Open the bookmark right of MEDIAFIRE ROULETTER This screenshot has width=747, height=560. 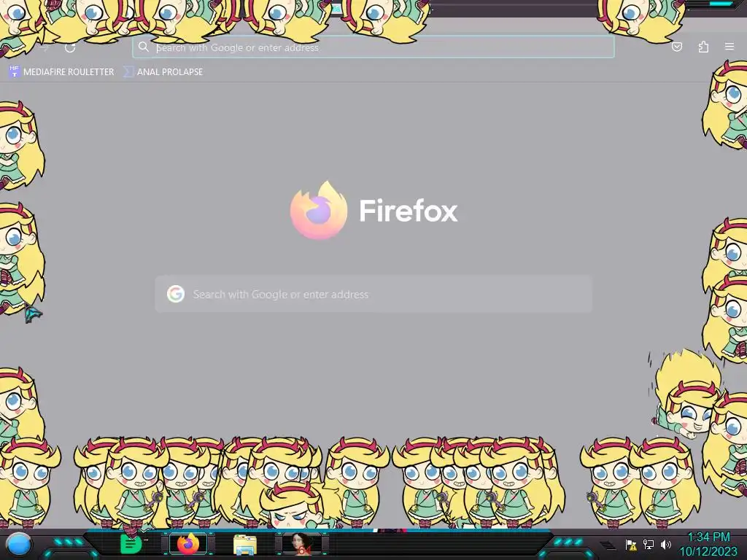tap(163, 72)
